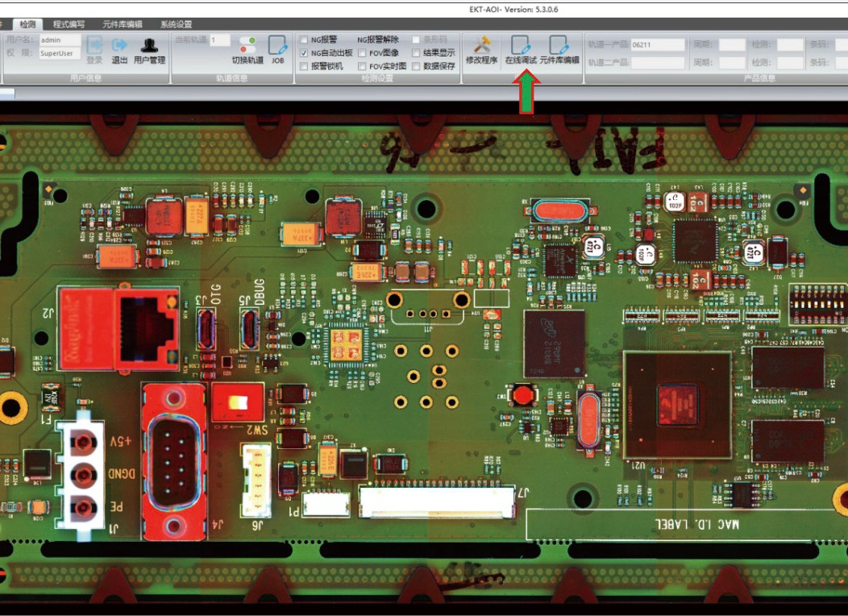The width and height of the screenshot is (848, 616).
Task: Click the 检测 input field in the 轨道二产品 row
Action: pyautogui.click(x=790, y=63)
